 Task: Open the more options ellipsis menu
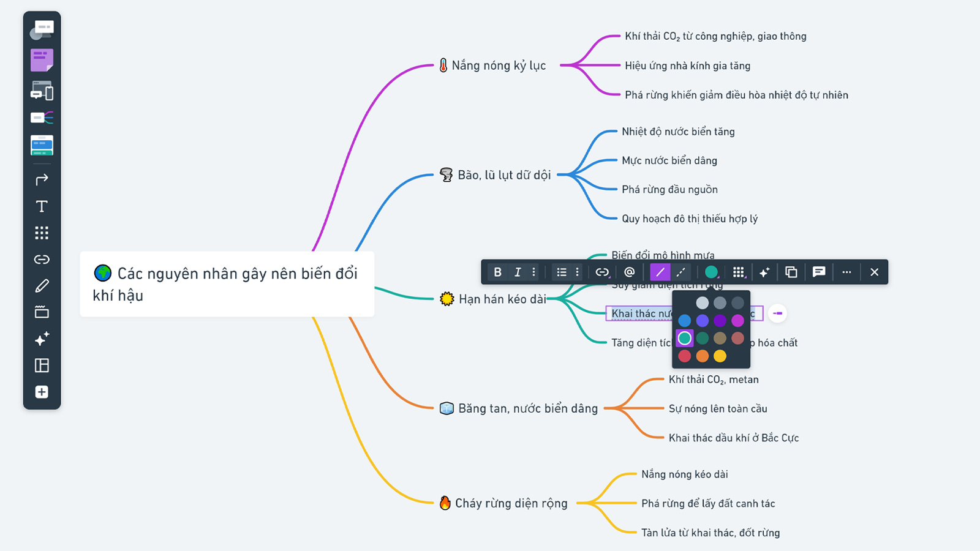(846, 272)
